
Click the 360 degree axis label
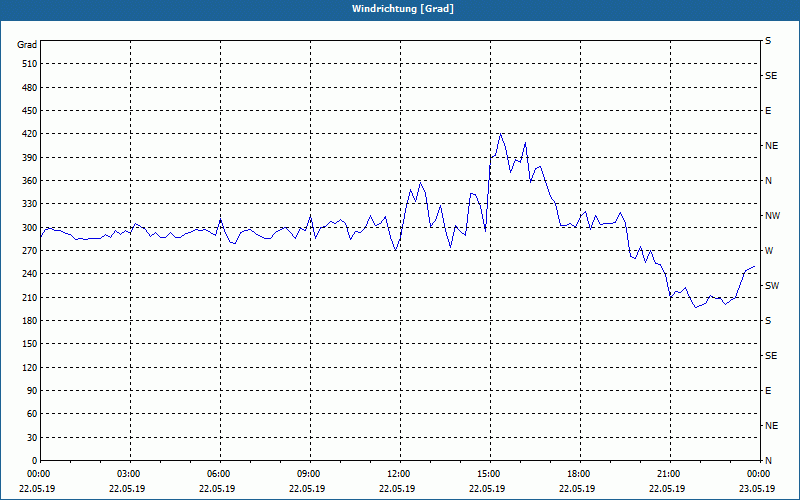[x=30, y=181]
